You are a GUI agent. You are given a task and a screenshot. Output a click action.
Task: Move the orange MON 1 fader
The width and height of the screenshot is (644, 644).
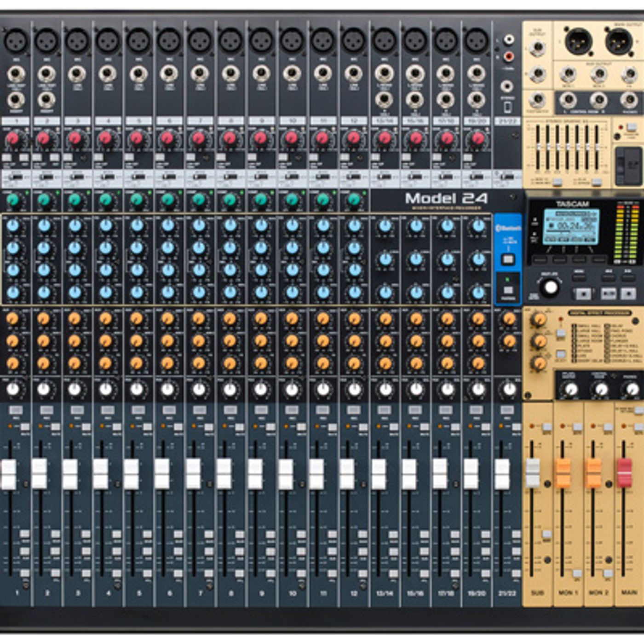click(x=563, y=473)
